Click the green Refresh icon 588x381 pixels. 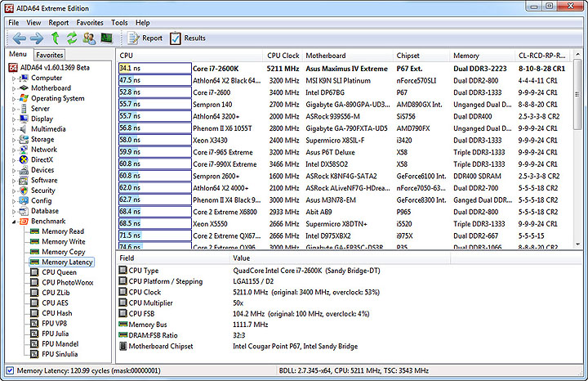click(72, 38)
